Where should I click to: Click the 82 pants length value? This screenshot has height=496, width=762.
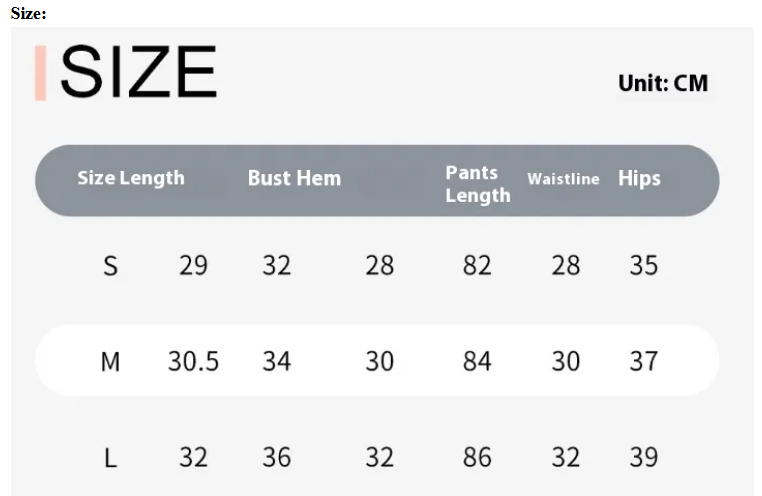[x=477, y=266]
